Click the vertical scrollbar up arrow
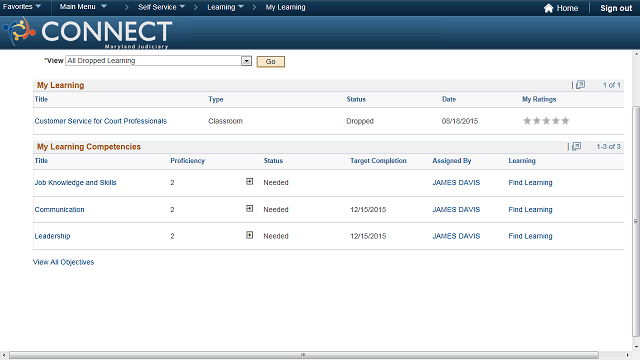This screenshot has height=360, width=640. [x=636, y=54]
